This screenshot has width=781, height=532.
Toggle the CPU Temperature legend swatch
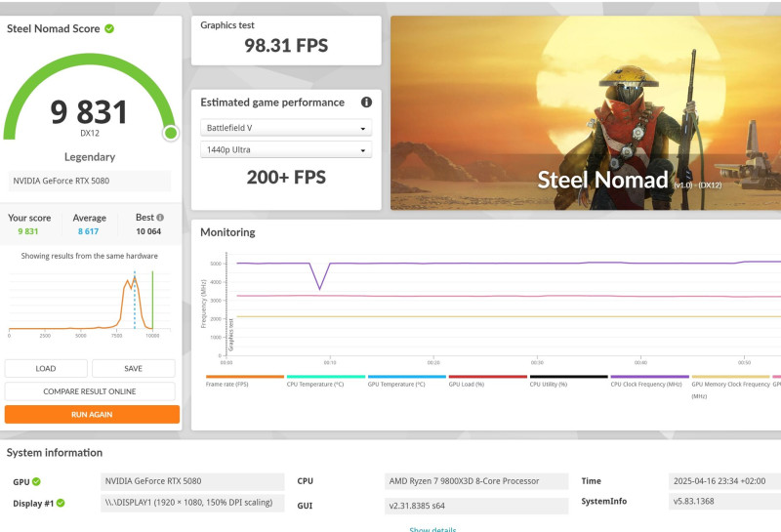(x=326, y=377)
